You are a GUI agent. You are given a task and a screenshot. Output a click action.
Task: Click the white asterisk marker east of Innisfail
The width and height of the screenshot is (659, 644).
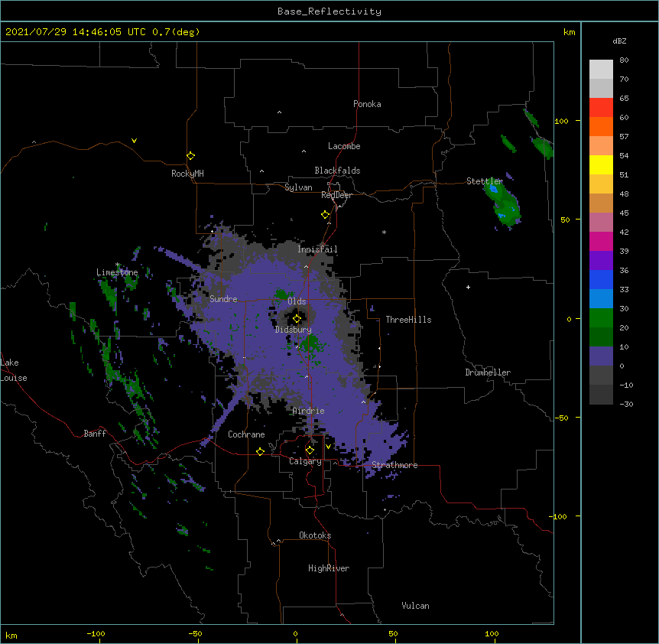[384, 232]
